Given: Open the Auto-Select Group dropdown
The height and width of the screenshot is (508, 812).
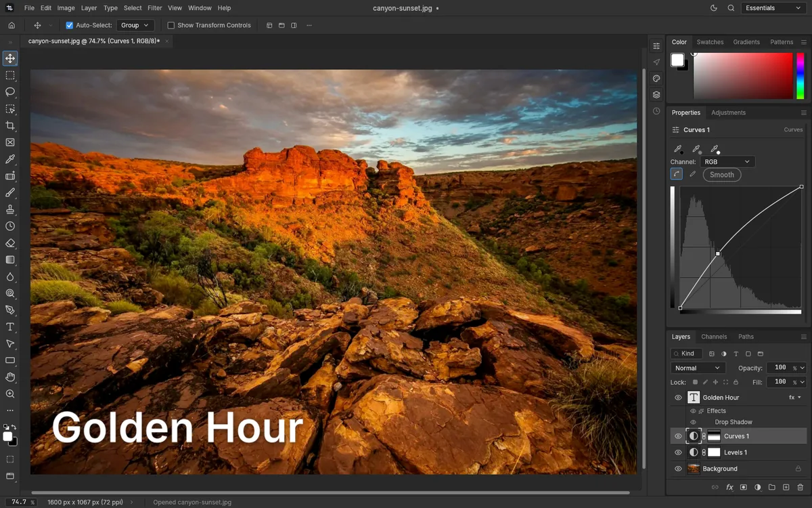Looking at the screenshot, I should pyautogui.click(x=135, y=25).
